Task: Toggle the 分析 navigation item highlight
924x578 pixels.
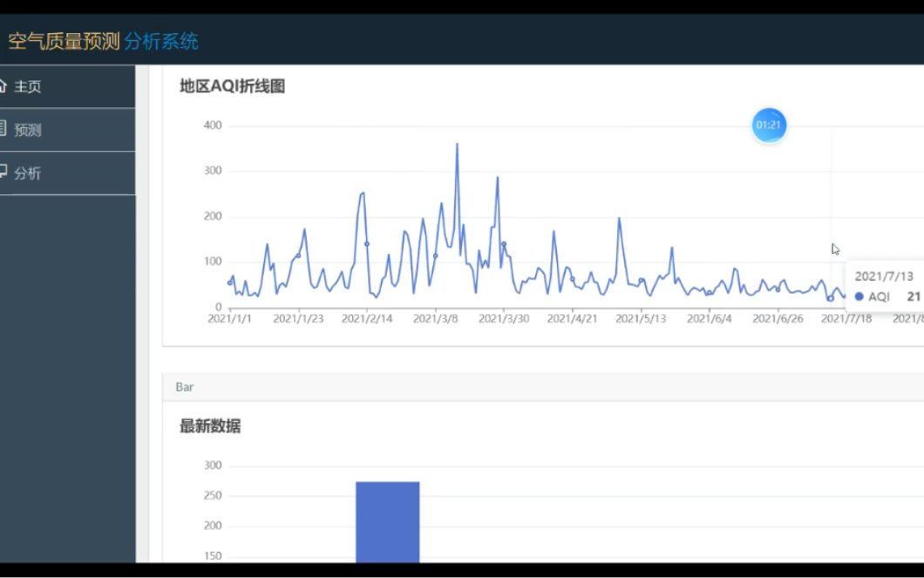Action: click(x=26, y=173)
